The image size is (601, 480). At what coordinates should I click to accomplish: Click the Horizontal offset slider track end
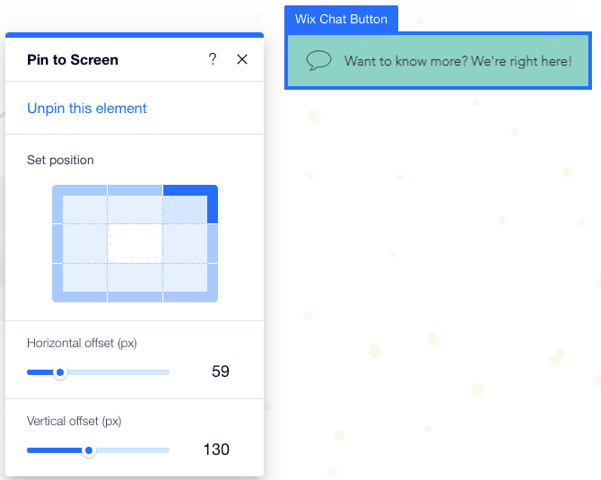pos(167,372)
